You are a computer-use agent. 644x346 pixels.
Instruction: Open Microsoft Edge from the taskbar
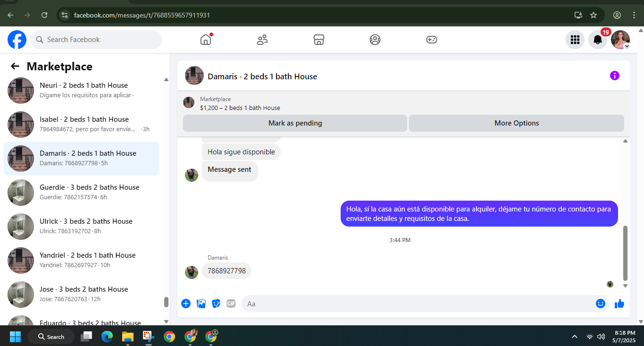pyautogui.click(x=107, y=337)
